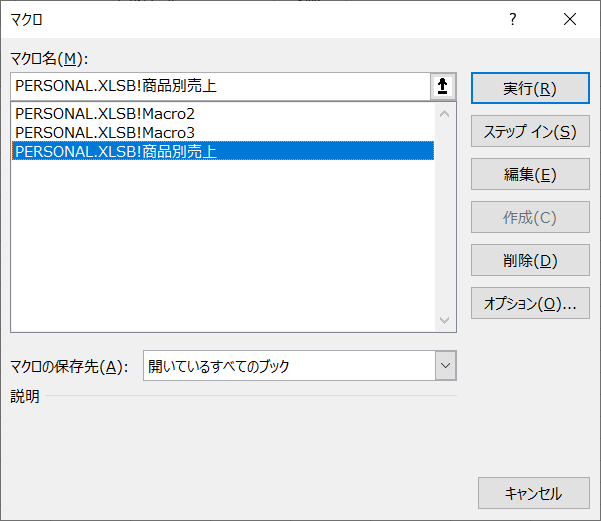Select PERSONAL.XLSB!Macro2 in the list
Image resolution: width=601 pixels, height=521 pixels.
click(x=105, y=114)
